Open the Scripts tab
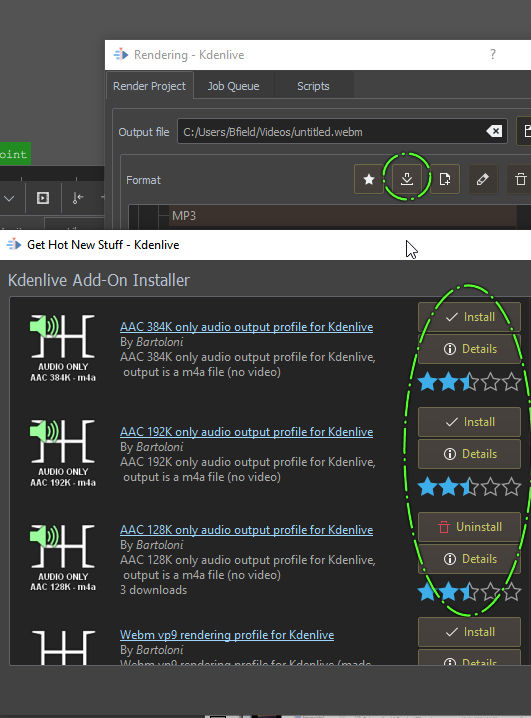 pyautogui.click(x=313, y=86)
